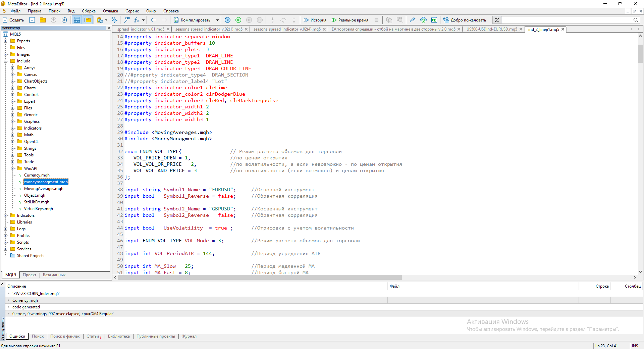The width and height of the screenshot is (644, 349).
Task: Click the VAR insert variable icon
Action: pyautogui.click(x=127, y=20)
